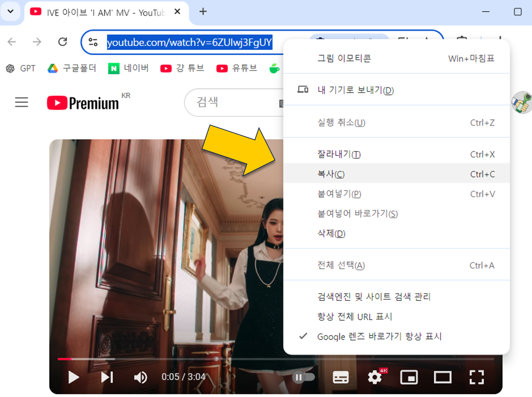The width and height of the screenshot is (532, 397).
Task: Open the 네이버 bookmark
Action: click(128, 68)
